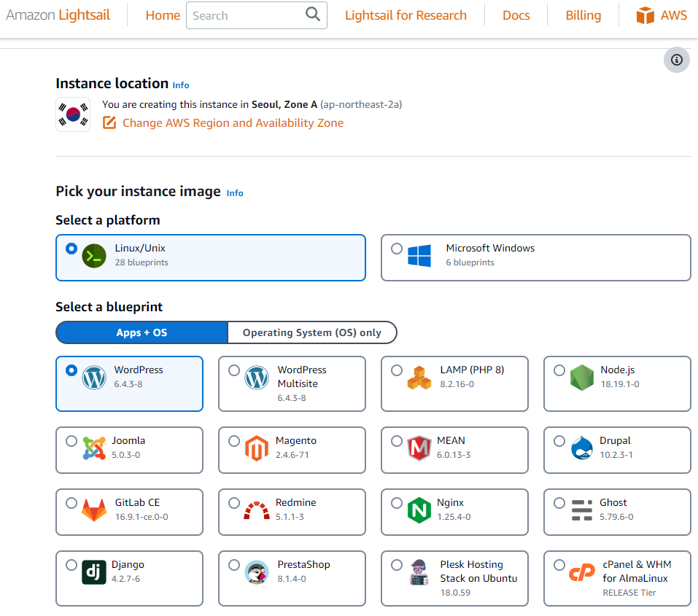Open the Billing navigation link
This screenshot has width=698, height=616.
click(583, 15)
